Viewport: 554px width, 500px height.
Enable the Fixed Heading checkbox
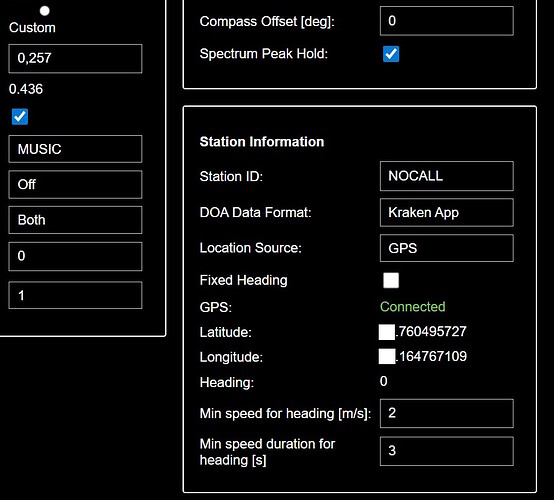[391, 280]
